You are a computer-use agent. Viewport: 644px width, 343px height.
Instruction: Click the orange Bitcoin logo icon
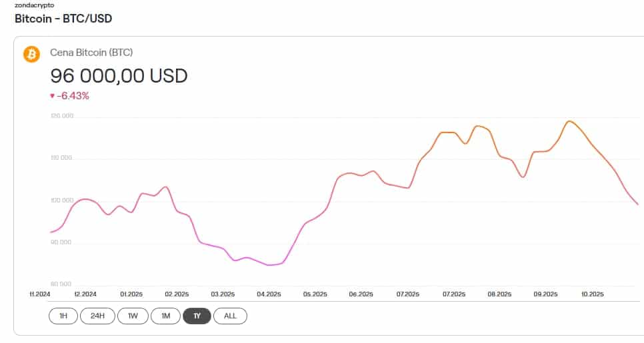(x=31, y=54)
